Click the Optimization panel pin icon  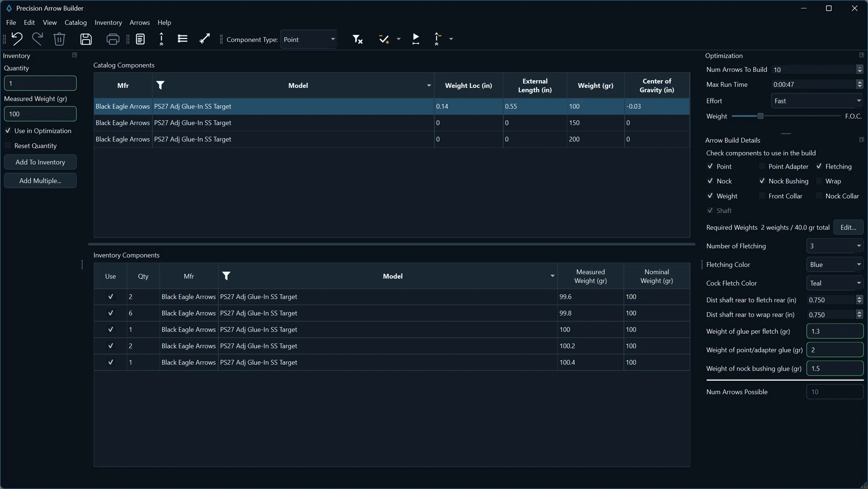point(861,55)
